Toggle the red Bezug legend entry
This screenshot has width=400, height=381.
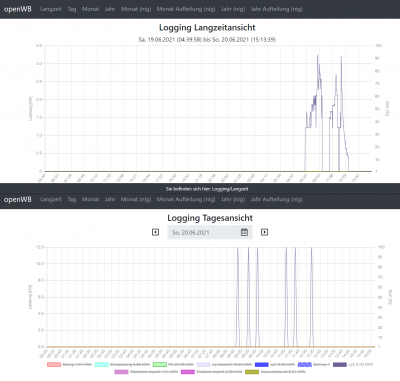click(x=69, y=365)
